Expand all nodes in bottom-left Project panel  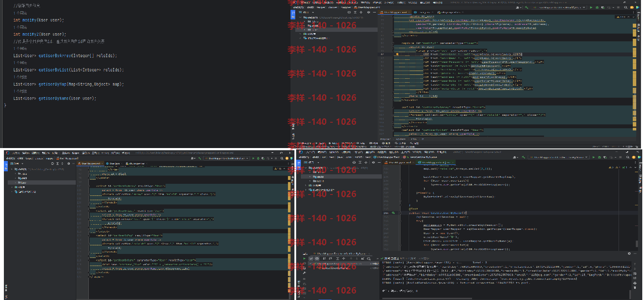[57, 164]
